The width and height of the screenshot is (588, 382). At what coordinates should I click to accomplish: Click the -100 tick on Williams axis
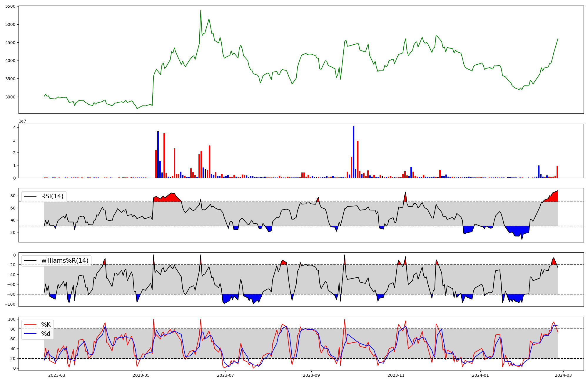point(10,304)
